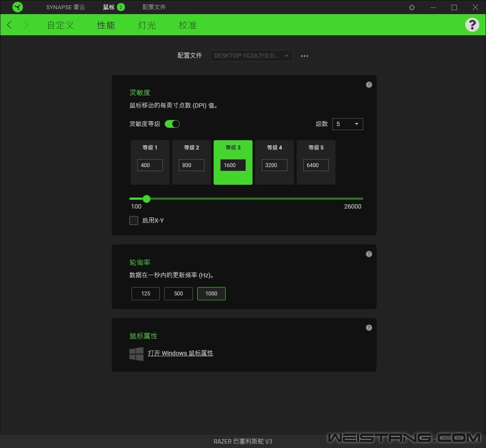Screen dimensions: 486x448
Task: Click the 3200 DPI input field
Action: tap(275, 165)
